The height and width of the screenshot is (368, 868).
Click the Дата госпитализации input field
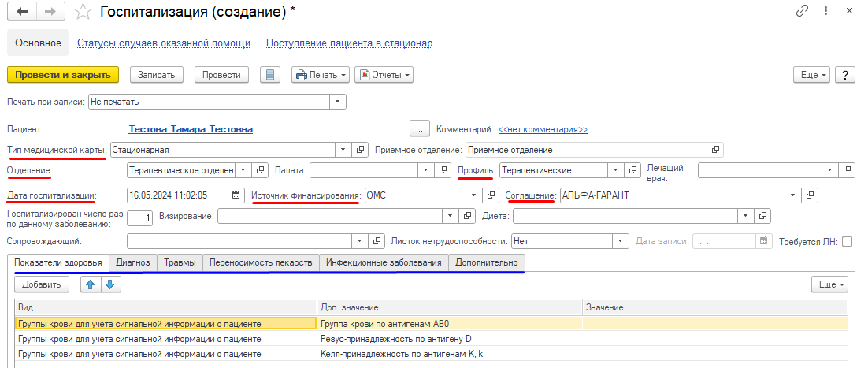[x=177, y=195]
